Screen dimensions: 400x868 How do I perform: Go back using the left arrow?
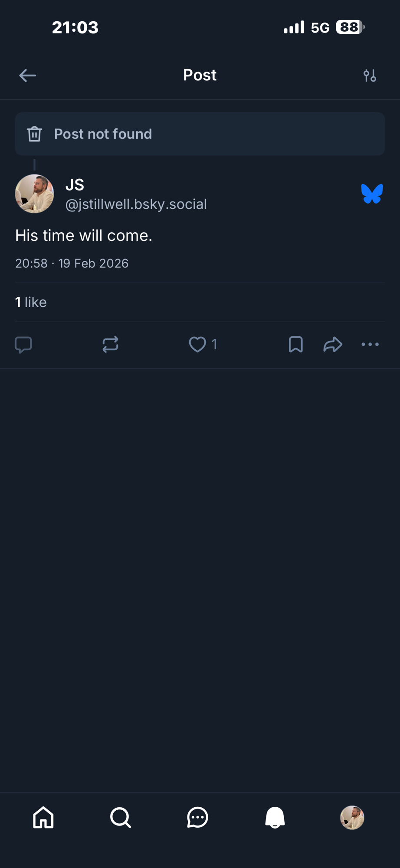[27, 76]
